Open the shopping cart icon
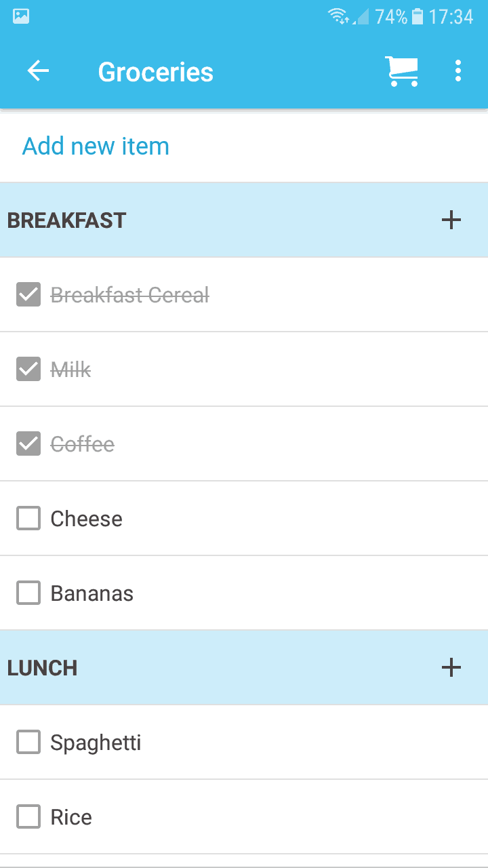 tap(401, 71)
